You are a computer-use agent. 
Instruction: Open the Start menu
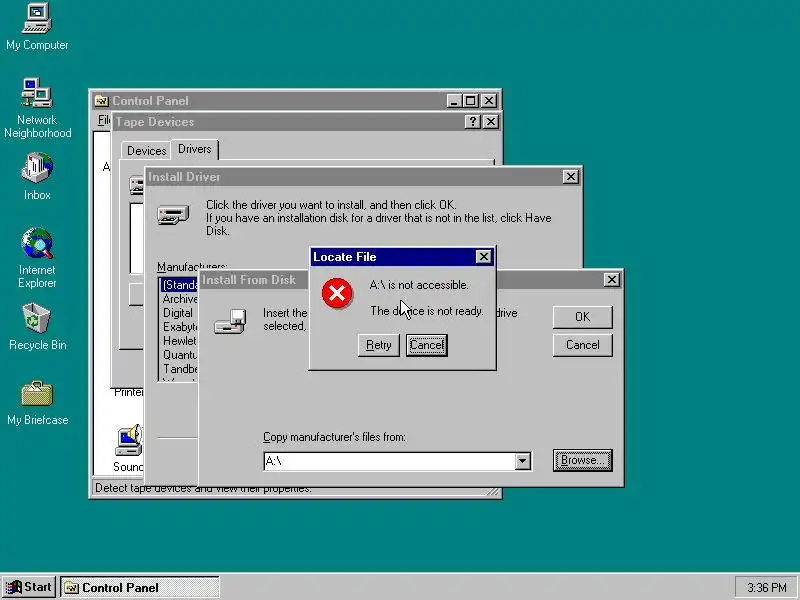click(x=29, y=587)
